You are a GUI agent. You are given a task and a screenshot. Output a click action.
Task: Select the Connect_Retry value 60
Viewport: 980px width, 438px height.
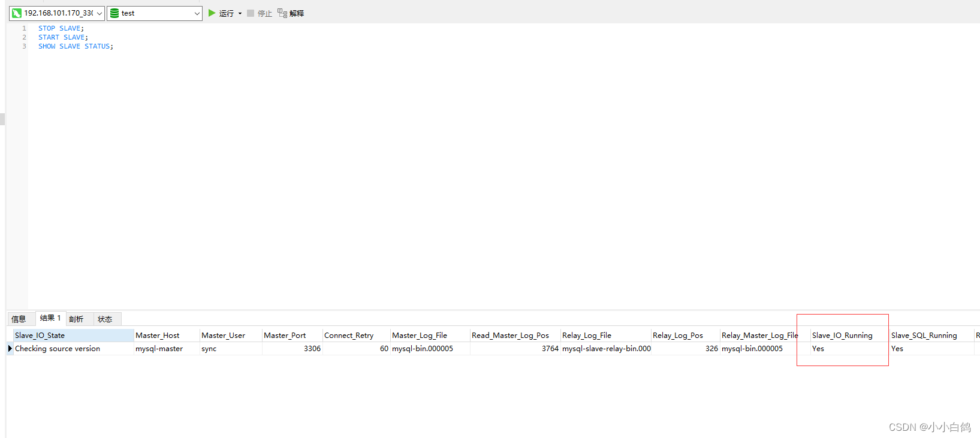[x=357, y=349]
